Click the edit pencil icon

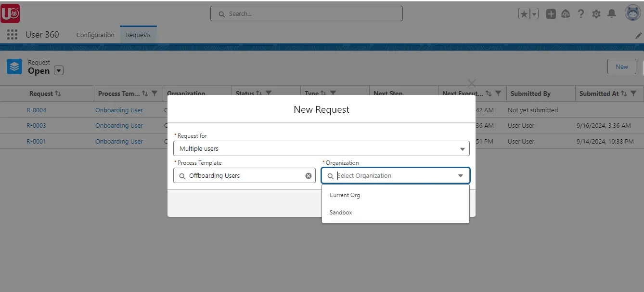(x=638, y=36)
